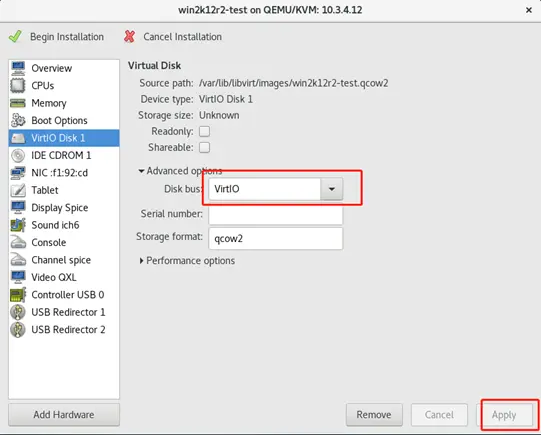Open the NIC :f1:92:cd entry
The image size is (541, 435).
point(64,172)
